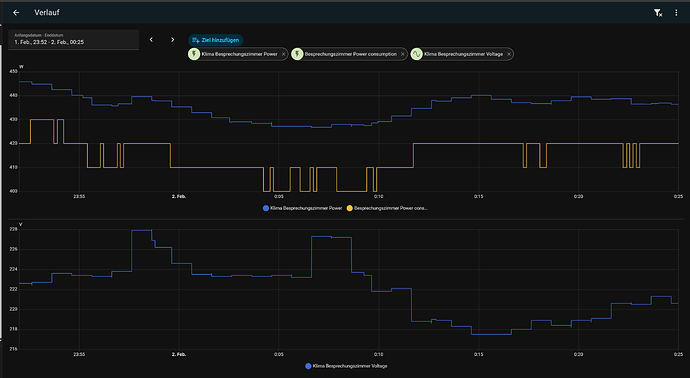Click the blue Voltage legend color dot

tap(308, 366)
